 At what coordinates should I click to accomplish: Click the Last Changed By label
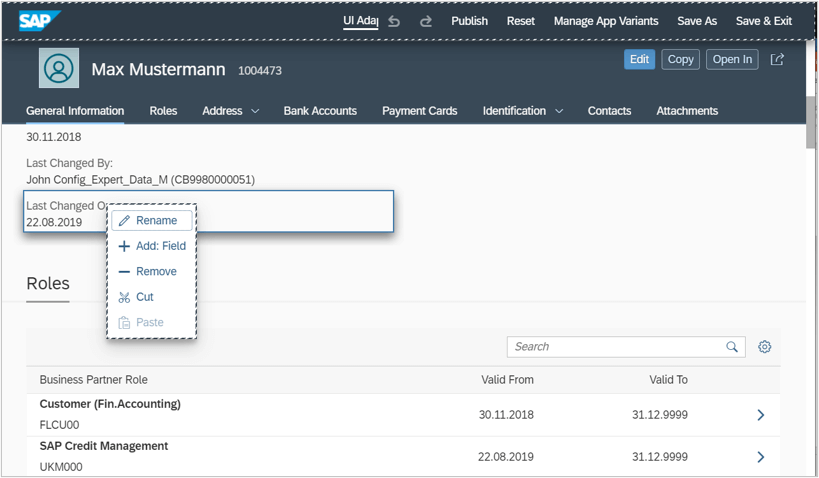(x=69, y=163)
